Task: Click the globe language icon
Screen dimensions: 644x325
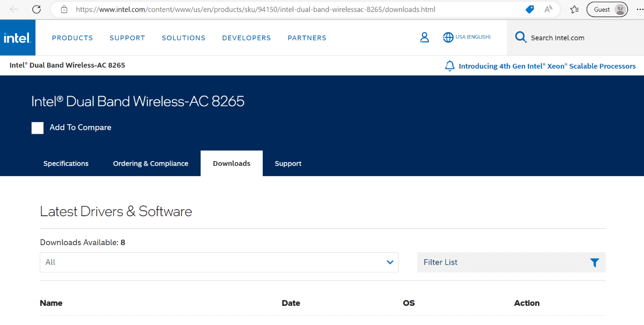Action: point(448,37)
